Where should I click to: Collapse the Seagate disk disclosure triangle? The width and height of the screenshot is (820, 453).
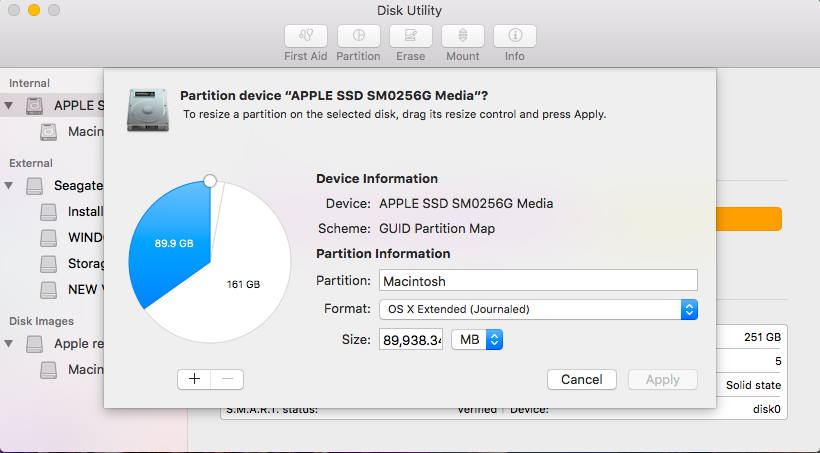point(9,186)
